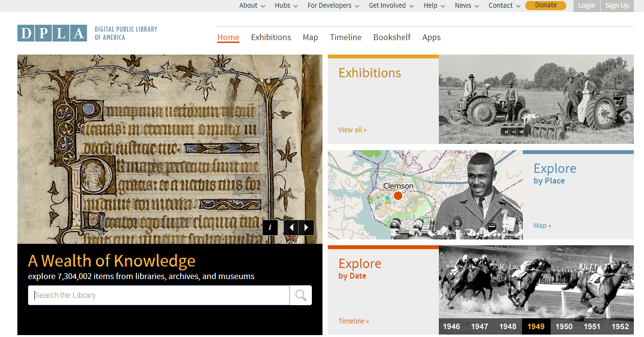Open the For Developers dropdown
Viewport: 644px width, 337px height.
point(333,6)
